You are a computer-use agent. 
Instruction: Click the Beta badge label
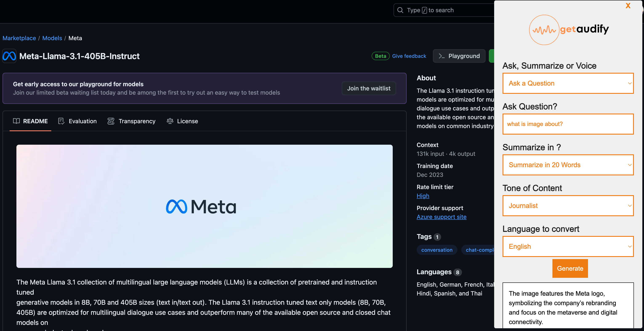click(x=381, y=56)
